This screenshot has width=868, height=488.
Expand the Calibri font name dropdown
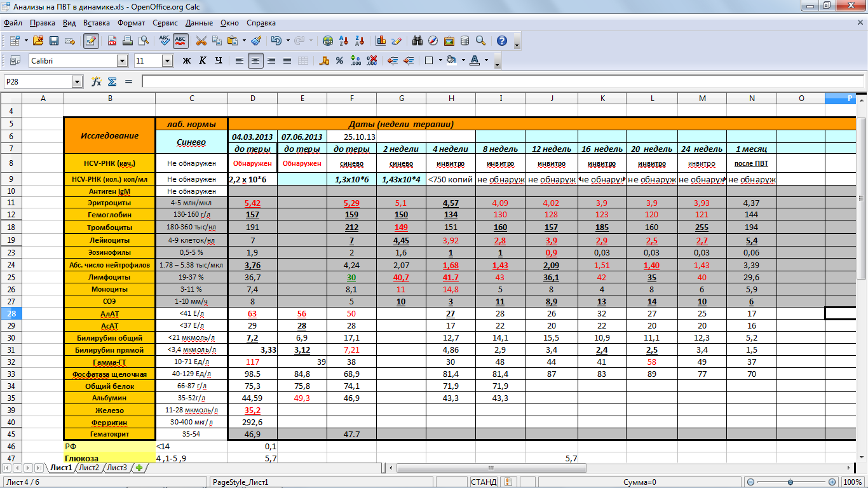tap(122, 61)
